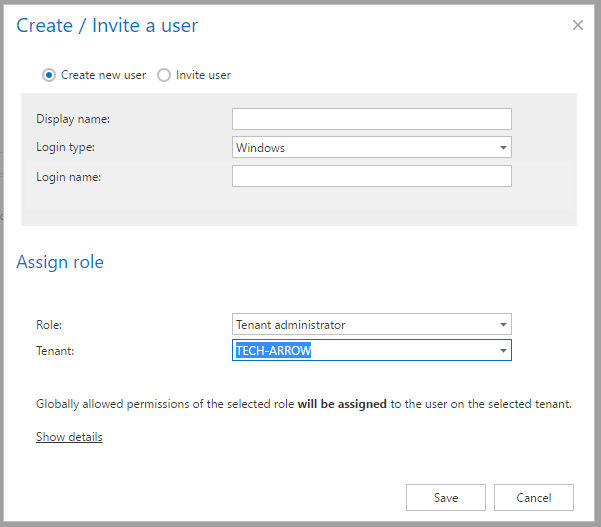Click the Display name label

click(73, 119)
